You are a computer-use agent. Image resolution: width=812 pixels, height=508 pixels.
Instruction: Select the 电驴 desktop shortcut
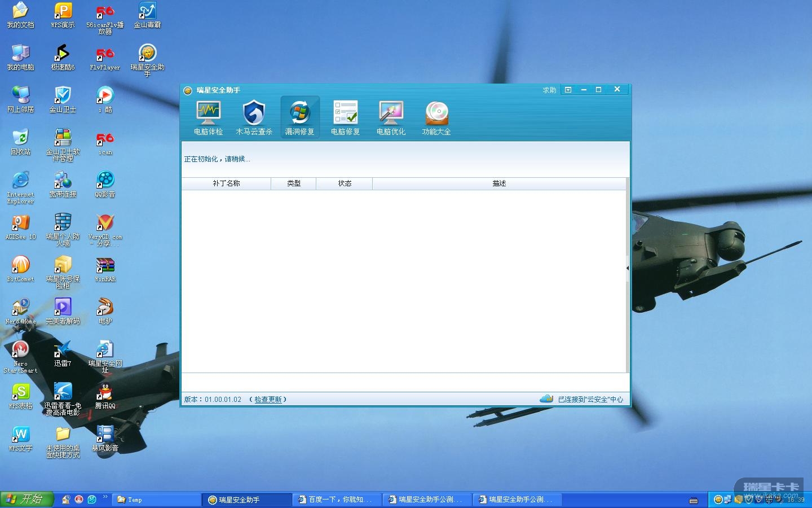(105, 312)
